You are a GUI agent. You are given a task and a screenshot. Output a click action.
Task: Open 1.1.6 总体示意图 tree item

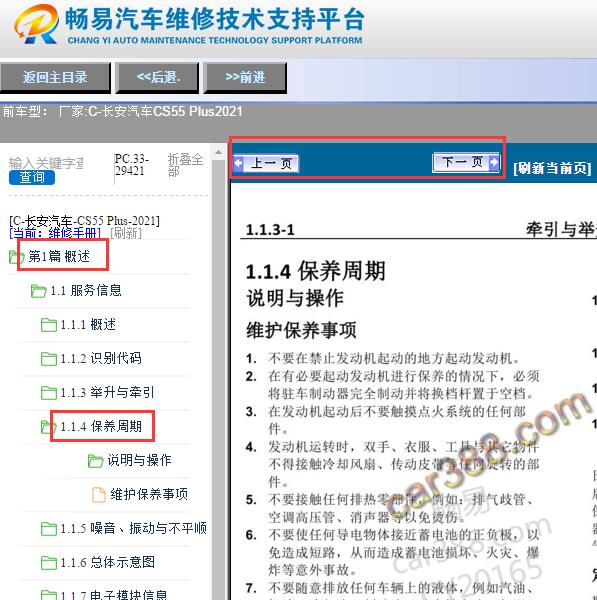(108, 562)
